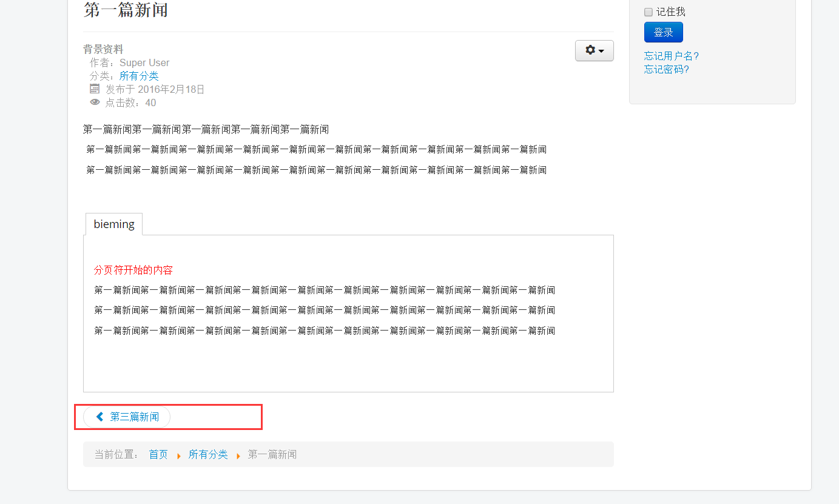The image size is (839, 504).
Task: Open the 忘记密码? link
Action: 666,69
